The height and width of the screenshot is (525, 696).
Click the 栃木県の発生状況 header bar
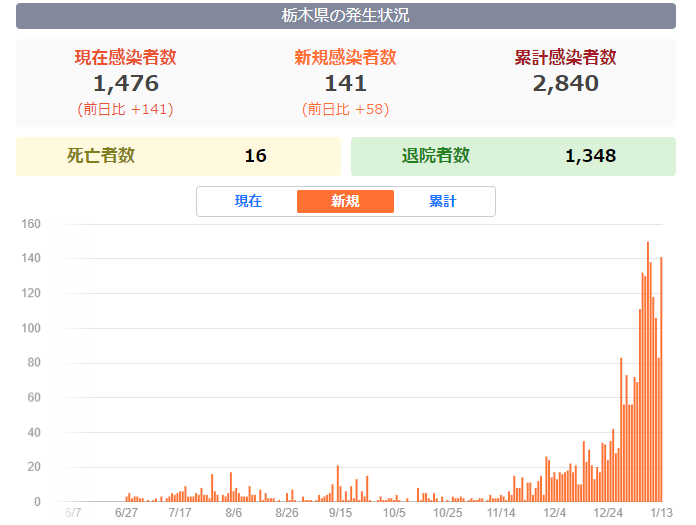tap(346, 16)
